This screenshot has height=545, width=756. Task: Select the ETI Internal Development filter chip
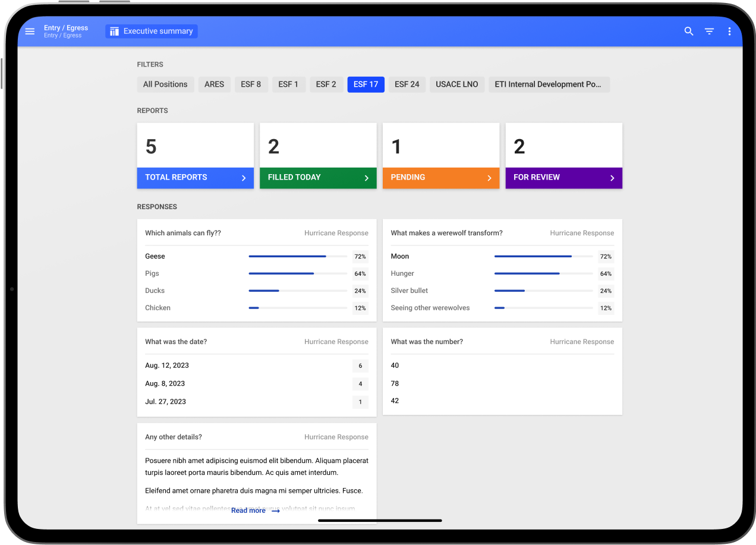(x=549, y=84)
